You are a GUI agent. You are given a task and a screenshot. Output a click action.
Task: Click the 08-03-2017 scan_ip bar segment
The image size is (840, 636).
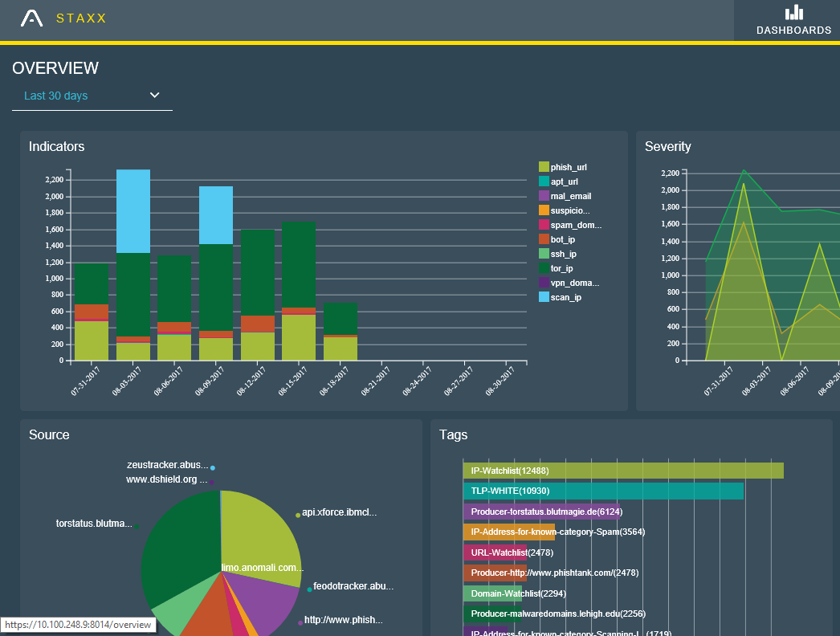click(x=133, y=211)
